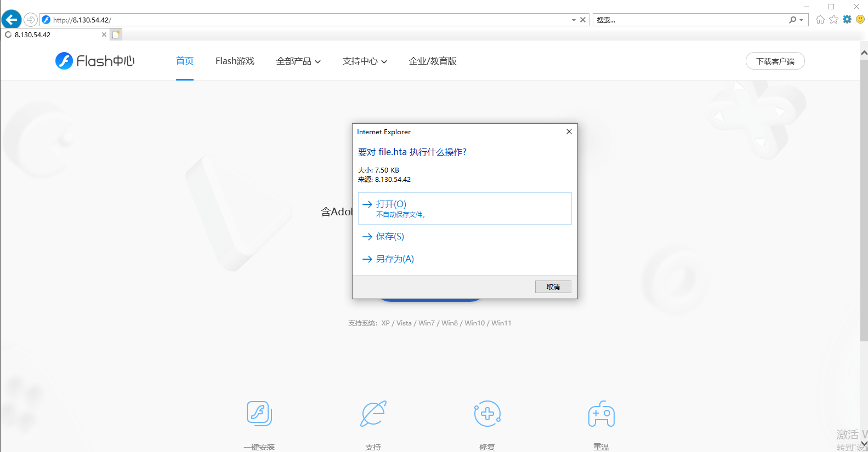This screenshot has height=452, width=868.
Task: Expand the 全部产品 dropdown menu
Action: pos(298,61)
